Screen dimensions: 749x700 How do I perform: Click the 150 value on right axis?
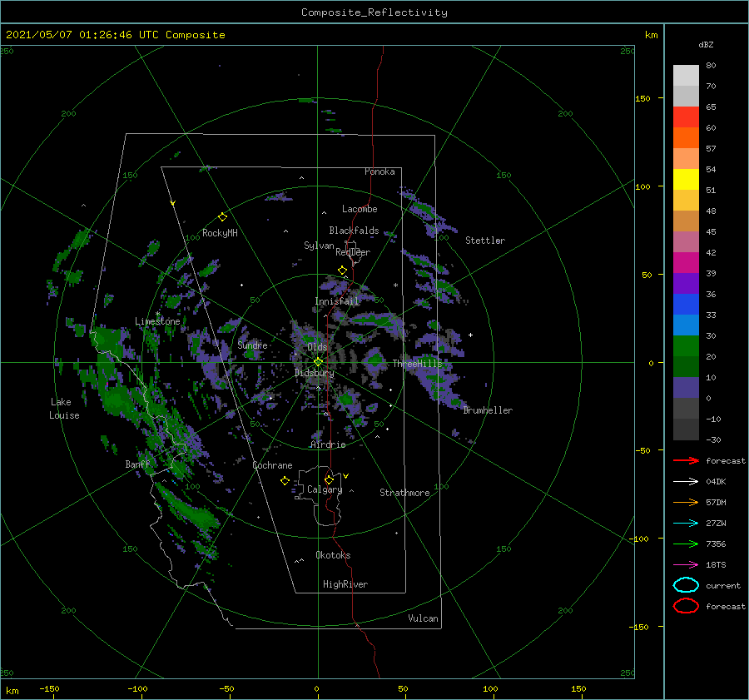click(x=642, y=98)
